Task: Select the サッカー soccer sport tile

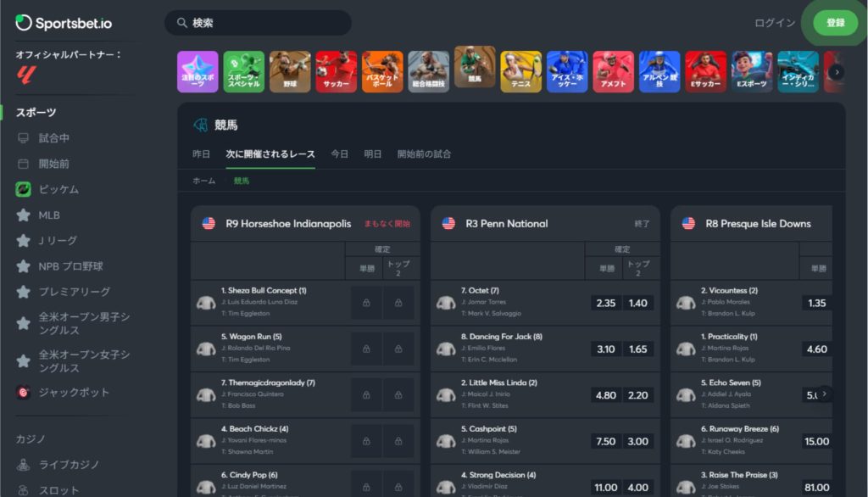Action: pyautogui.click(x=336, y=71)
